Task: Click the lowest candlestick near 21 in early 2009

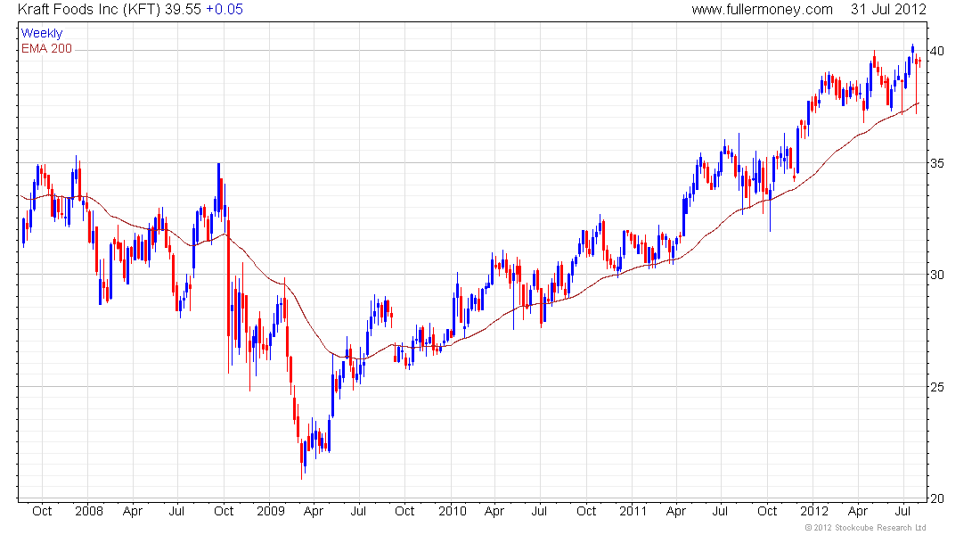Action: coord(302,460)
